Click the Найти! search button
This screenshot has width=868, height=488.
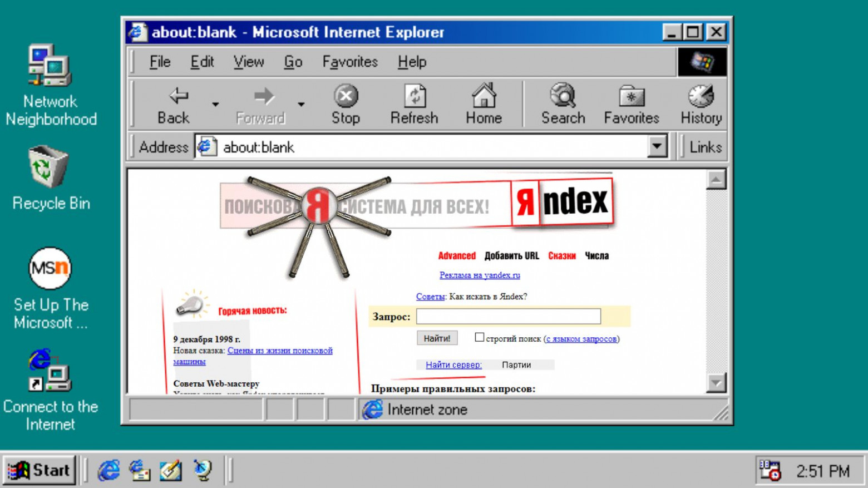437,338
